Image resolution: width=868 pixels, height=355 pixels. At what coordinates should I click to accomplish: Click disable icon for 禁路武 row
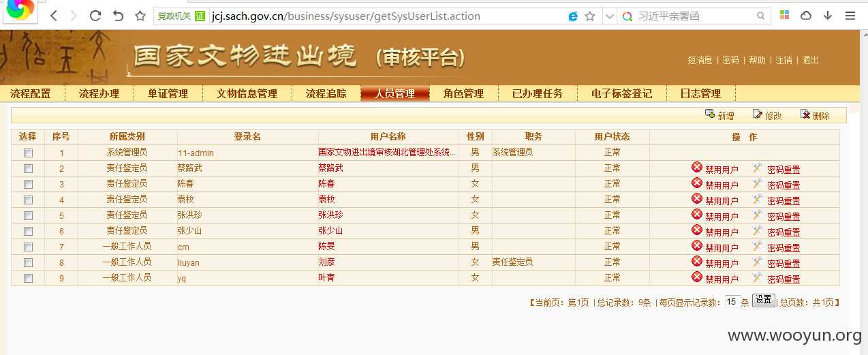(697, 168)
